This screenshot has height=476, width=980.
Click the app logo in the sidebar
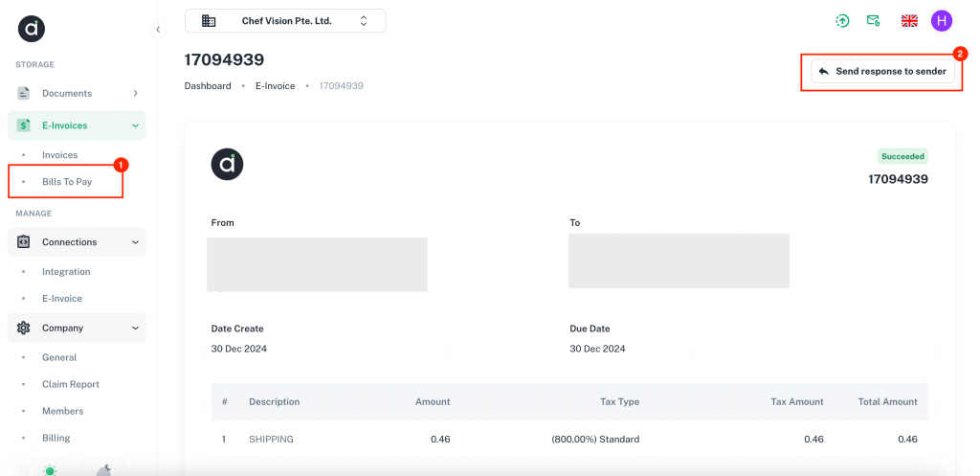point(32,29)
